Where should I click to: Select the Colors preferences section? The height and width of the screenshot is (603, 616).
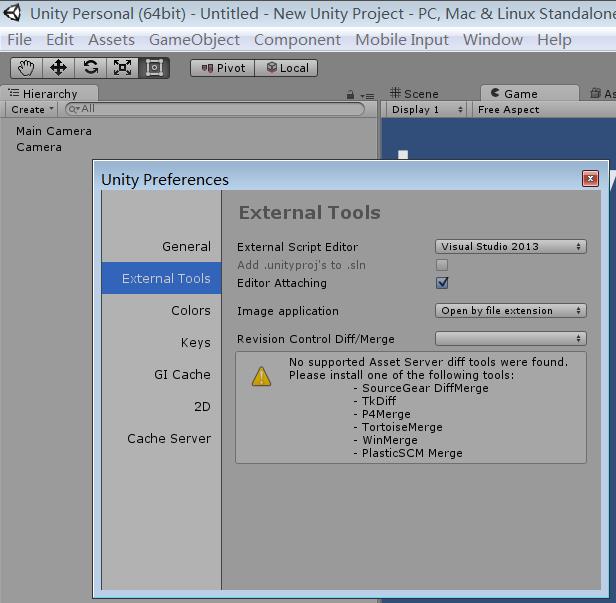click(190, 310)
